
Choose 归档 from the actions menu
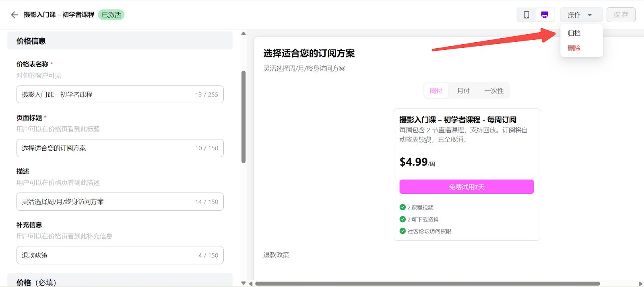574,33
